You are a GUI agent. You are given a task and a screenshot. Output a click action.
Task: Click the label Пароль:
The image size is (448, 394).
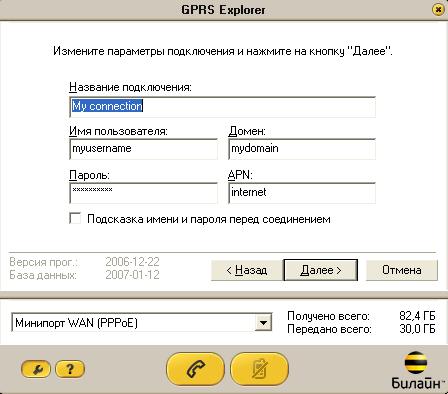(89, 175)
